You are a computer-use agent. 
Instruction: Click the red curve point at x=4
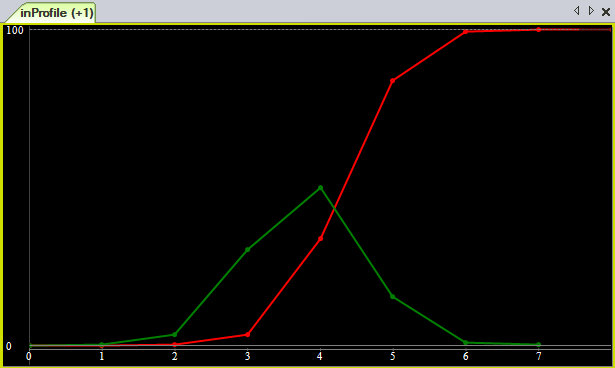point(320,239)
